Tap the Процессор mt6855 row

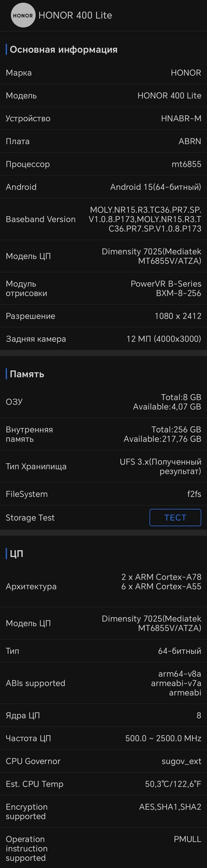[x=103, y=164]
